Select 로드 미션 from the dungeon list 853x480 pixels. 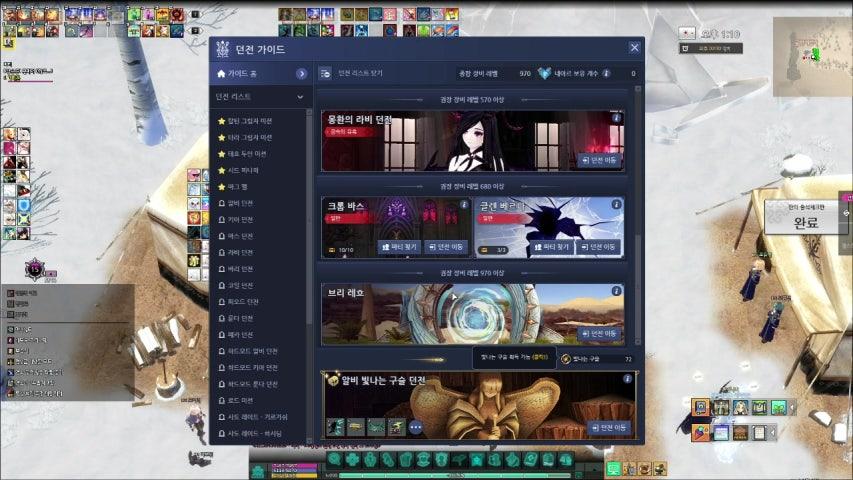240,400
